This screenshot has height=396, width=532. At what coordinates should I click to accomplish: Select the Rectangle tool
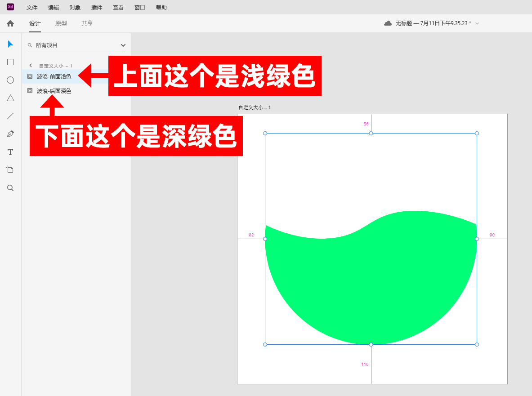[x=10, y=62]
